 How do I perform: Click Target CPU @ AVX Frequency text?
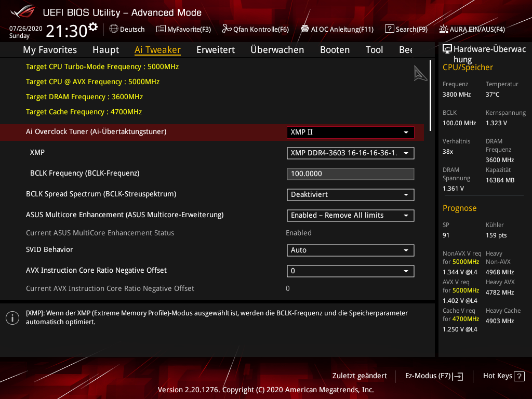pos(92,82)
